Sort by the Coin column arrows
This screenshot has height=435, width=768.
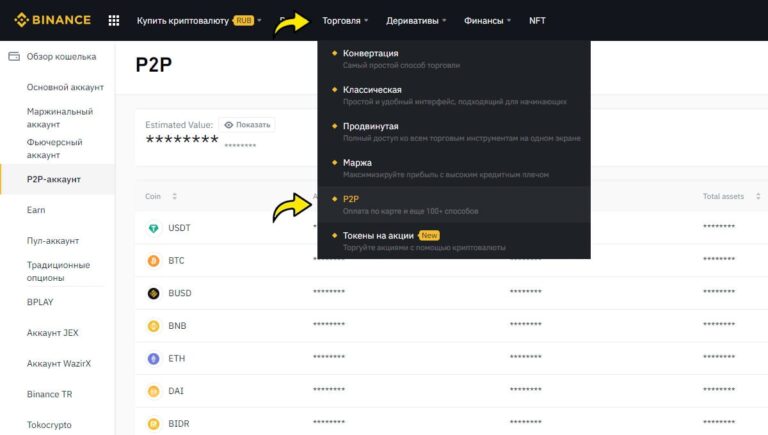174,196
